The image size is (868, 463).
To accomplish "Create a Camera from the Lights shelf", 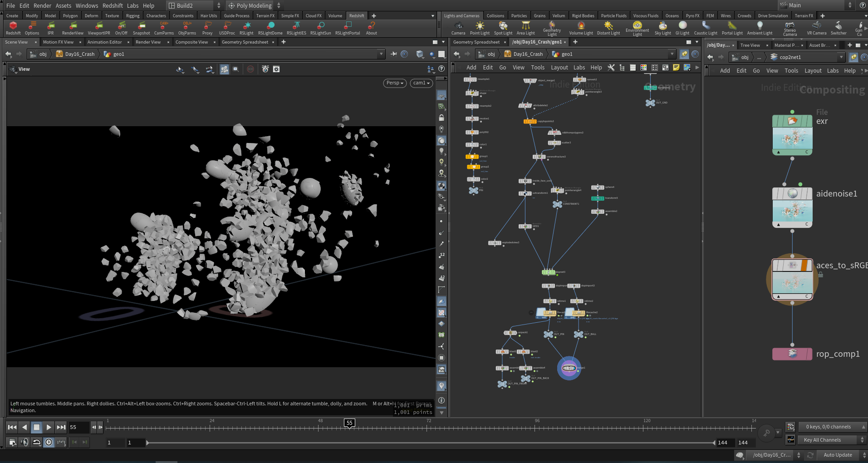I will tap(458, 28).
